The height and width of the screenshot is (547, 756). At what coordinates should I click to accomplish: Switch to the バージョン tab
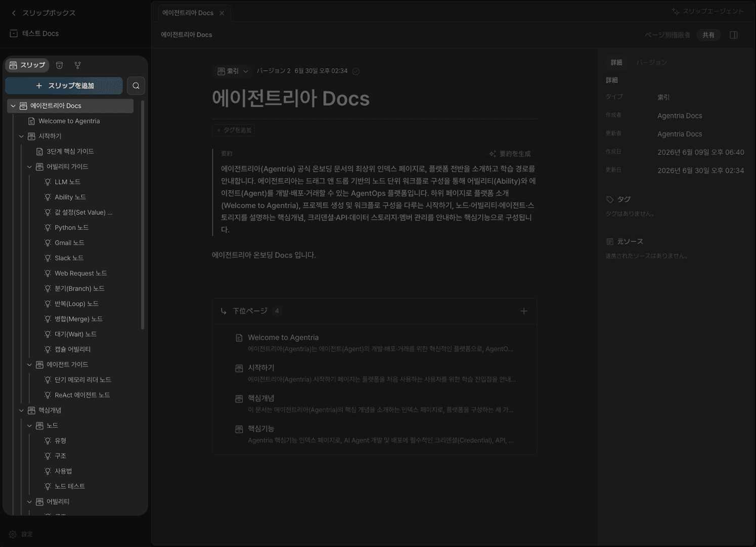coord(651,63)
